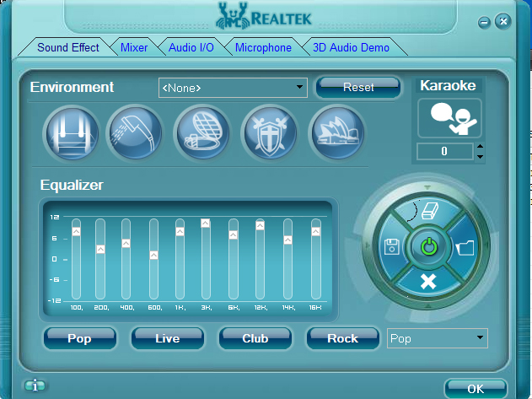The image size is (532, 399).
Task: Switch to the Microphone tab
Action: click(263, 47)
